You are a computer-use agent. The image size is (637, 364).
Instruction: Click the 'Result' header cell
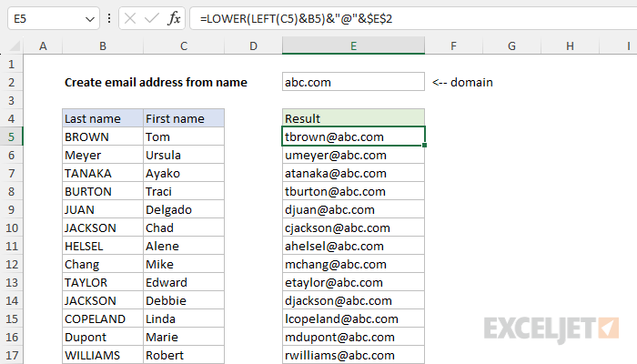pyautogui.click(x=353, y=118)
